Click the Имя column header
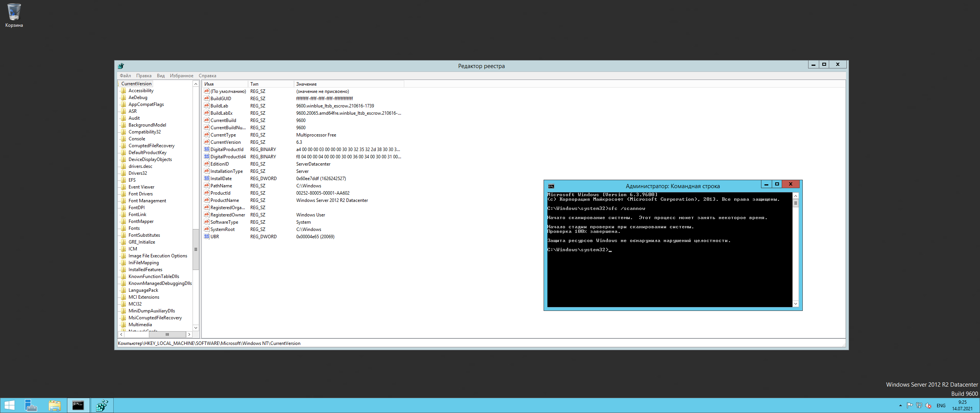 (225, 84)
